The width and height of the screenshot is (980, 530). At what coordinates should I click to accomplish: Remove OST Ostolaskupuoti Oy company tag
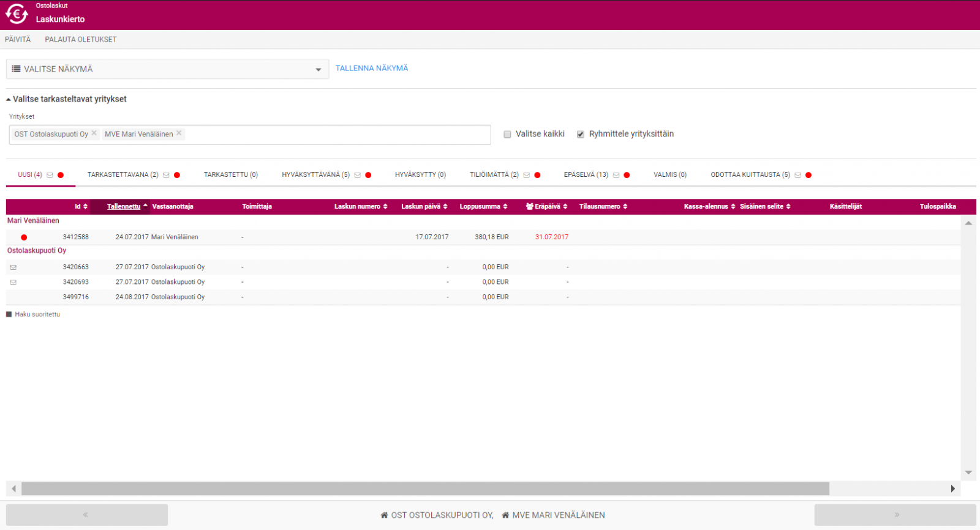[94, 133]
